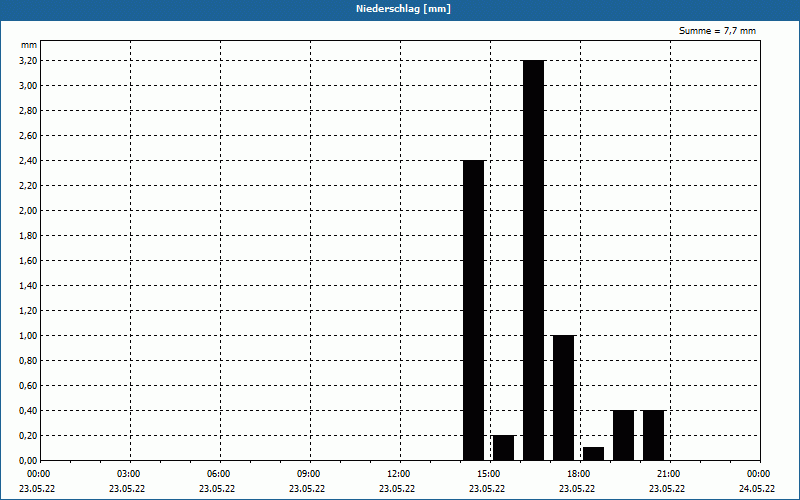Select the Summe = 7,7 mm label
Screen dimensions: 800x500
tap(717, 31)
